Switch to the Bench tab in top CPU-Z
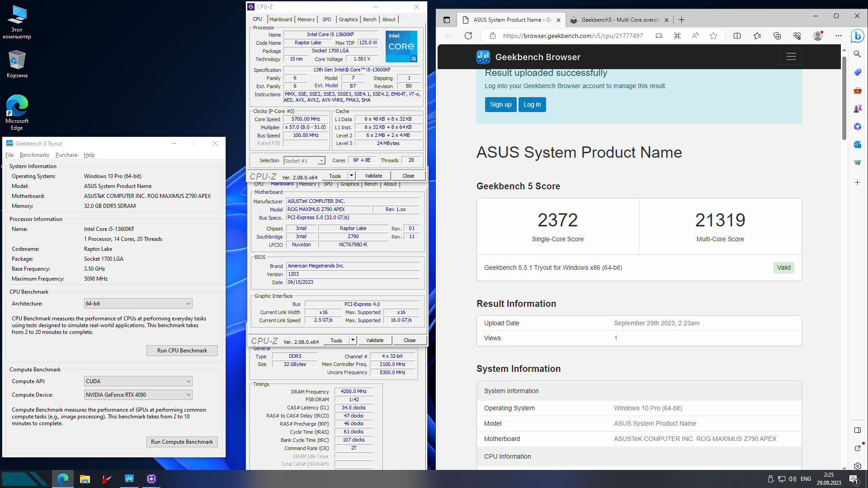 (369, 19)
